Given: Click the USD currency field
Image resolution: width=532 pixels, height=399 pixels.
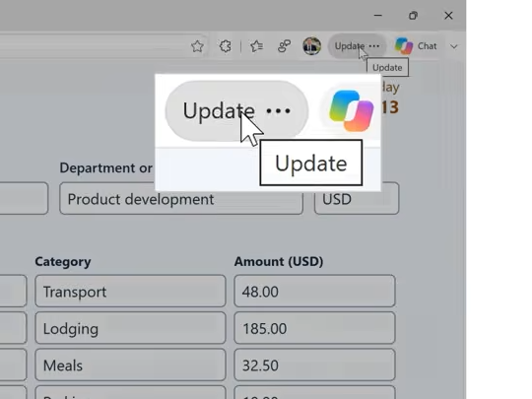Looking at the screenshot, I should (x=357, y=198).
